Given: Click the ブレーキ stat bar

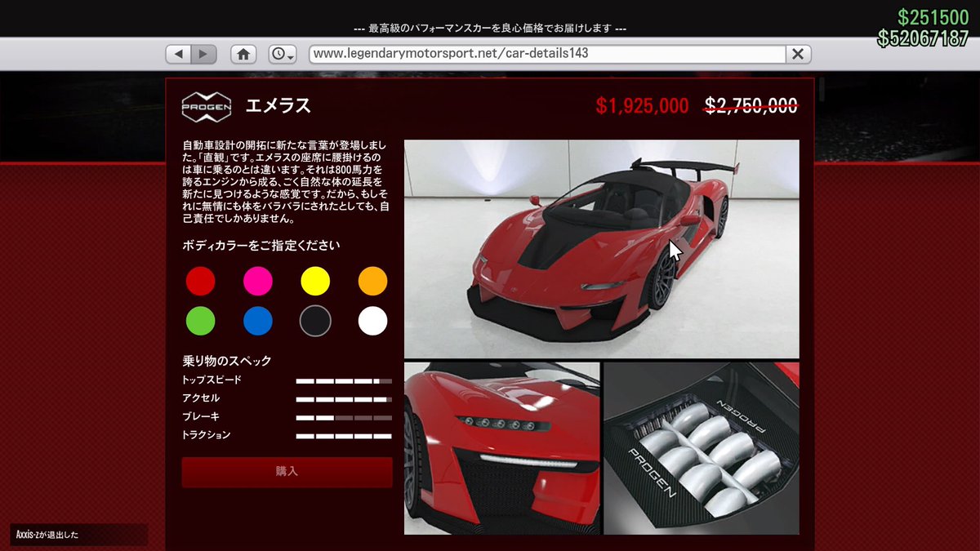Looking at the screenshot, I should pos(344,417).
